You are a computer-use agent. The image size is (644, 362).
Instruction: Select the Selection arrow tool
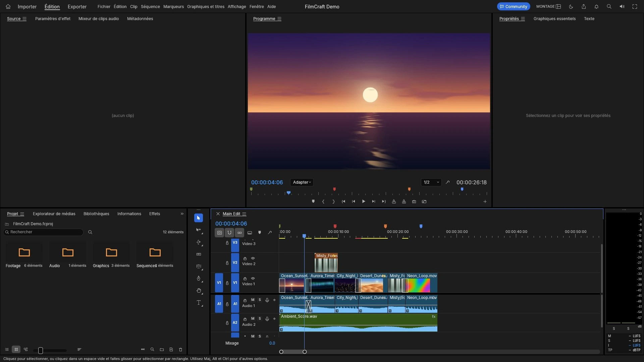pyautogui.click(x=198, y=218)
